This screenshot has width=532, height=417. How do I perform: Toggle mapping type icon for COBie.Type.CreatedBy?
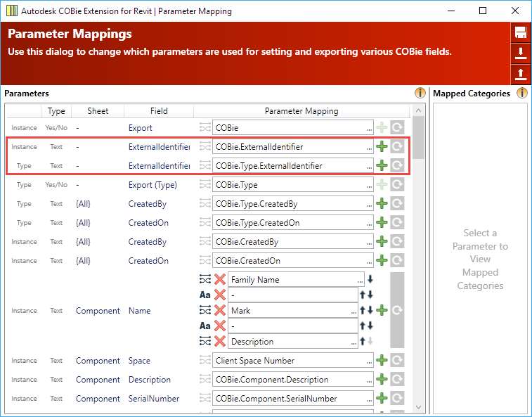[x=205, y=204]
